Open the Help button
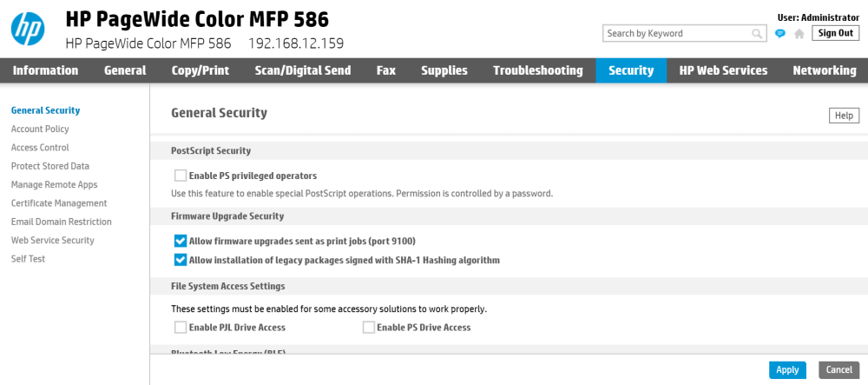Image resolution: width=868 pixels, height=385 pixels. tap(844, 116)
